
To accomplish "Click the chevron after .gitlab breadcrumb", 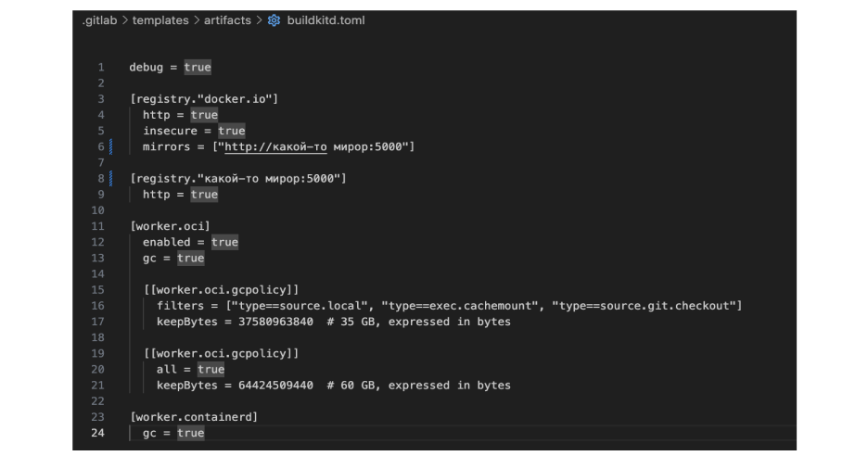I will [x=125, y=20].
